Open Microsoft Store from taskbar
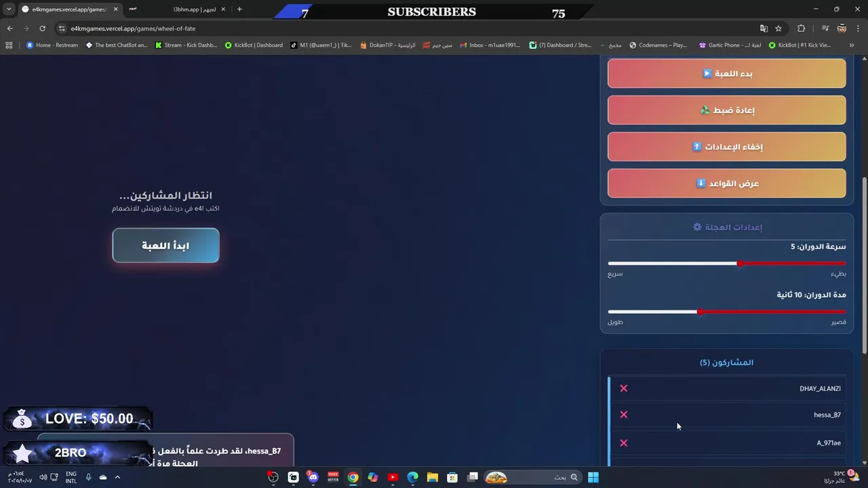This screenshot has height=488, width=868. coord(452,477)
